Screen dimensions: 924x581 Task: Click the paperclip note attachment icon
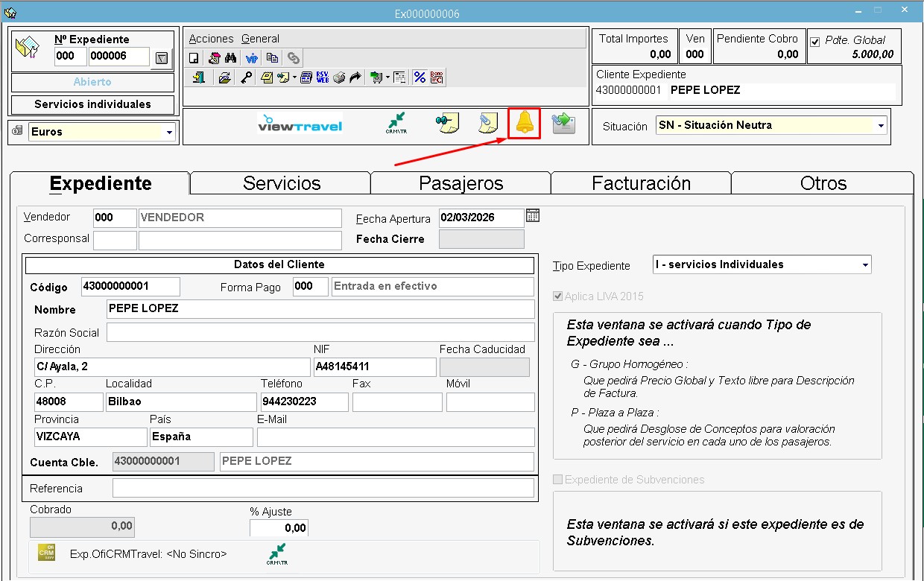487,124
